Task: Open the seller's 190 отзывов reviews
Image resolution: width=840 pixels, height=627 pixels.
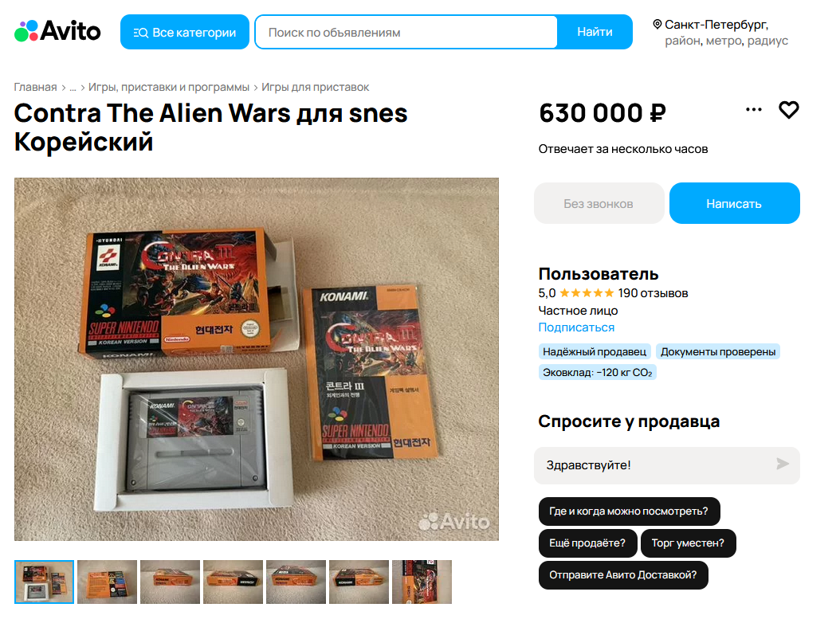Action: [653, 293]
